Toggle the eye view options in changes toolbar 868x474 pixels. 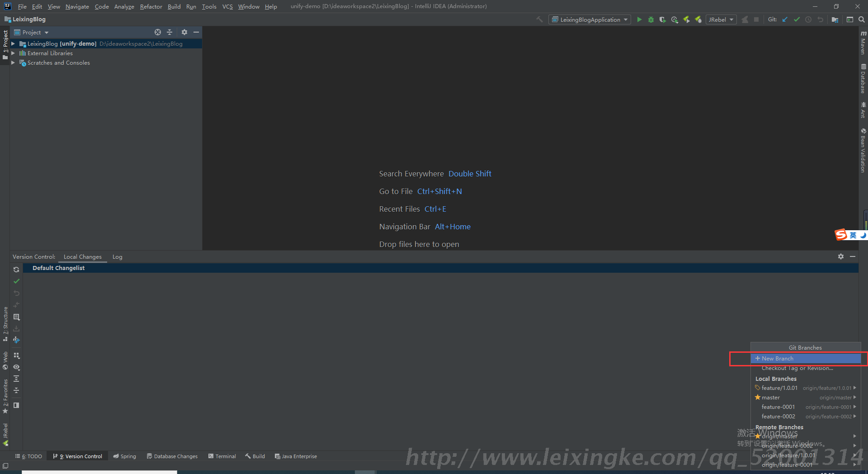[x=16, y=367]
